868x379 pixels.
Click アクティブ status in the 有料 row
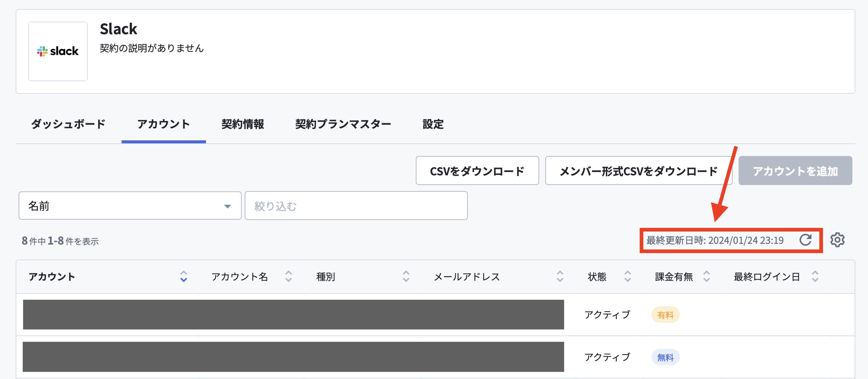607,315
